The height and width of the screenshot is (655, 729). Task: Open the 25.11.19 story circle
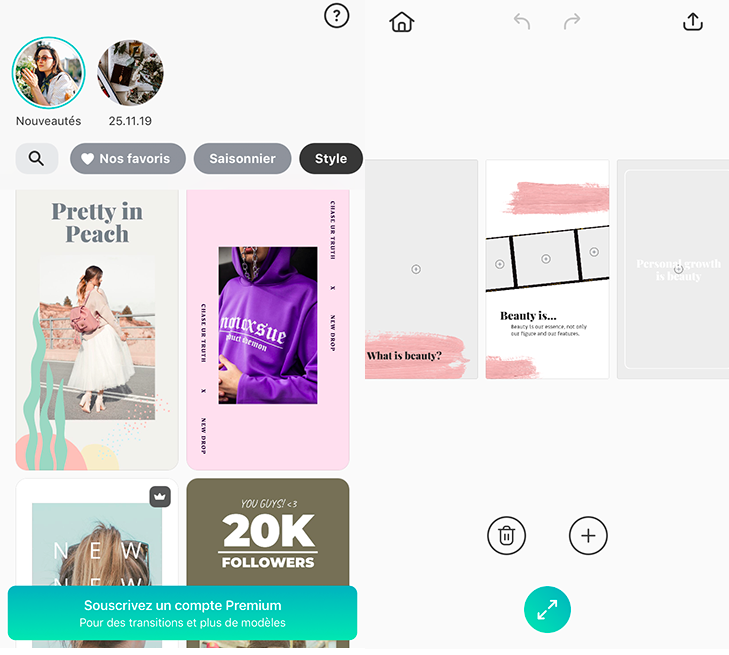click(x=130, y=74)
